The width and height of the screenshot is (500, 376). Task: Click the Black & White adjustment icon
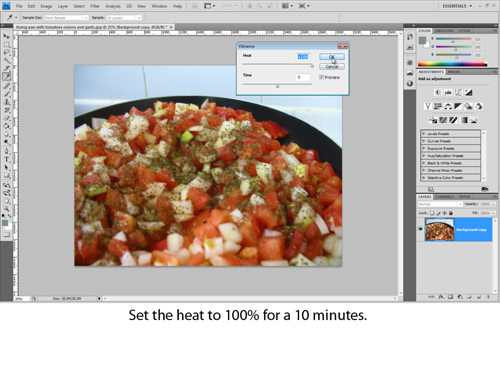click(458, 106)
